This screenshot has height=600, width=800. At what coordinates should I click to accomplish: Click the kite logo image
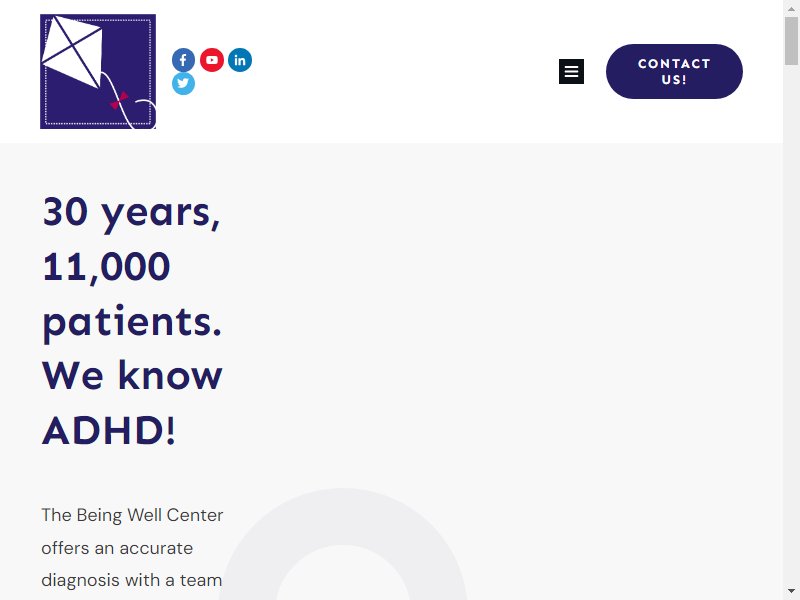point(98,71)
